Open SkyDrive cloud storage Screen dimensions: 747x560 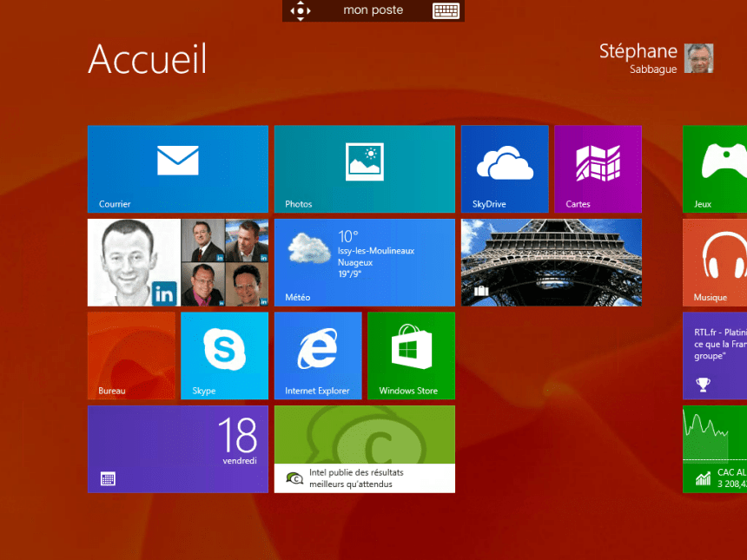click(505, 168)
